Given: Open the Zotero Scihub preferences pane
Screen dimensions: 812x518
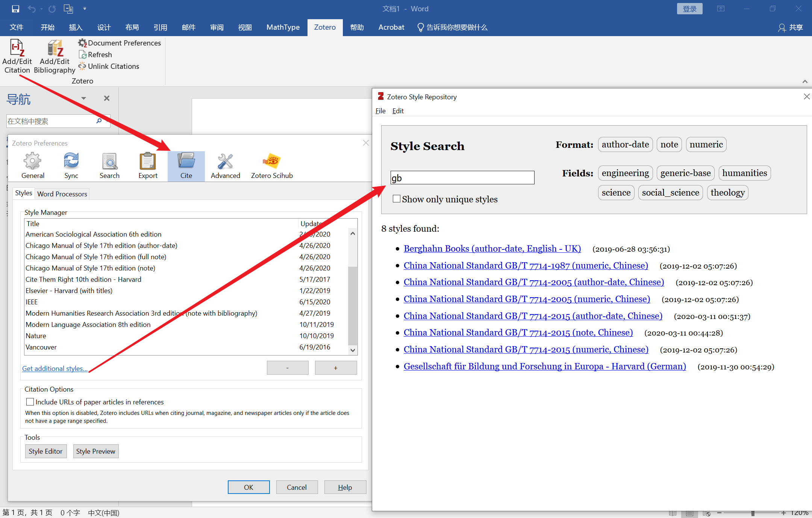Looking at the screenshot, I should (272, 166).
